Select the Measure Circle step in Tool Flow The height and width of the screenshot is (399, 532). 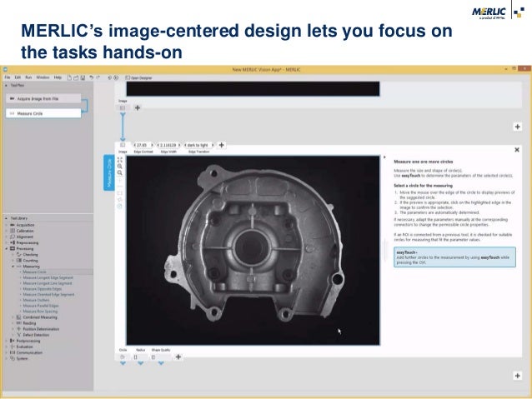tap(42, 112)
